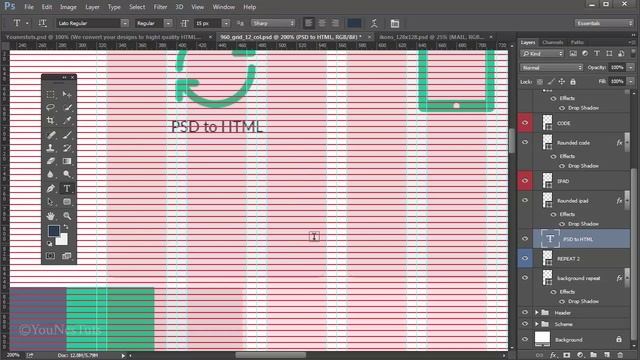This screenshot has width=640, height=360.
Task: Select the Eyedropper tool
Action: click(x=67, y=121)
